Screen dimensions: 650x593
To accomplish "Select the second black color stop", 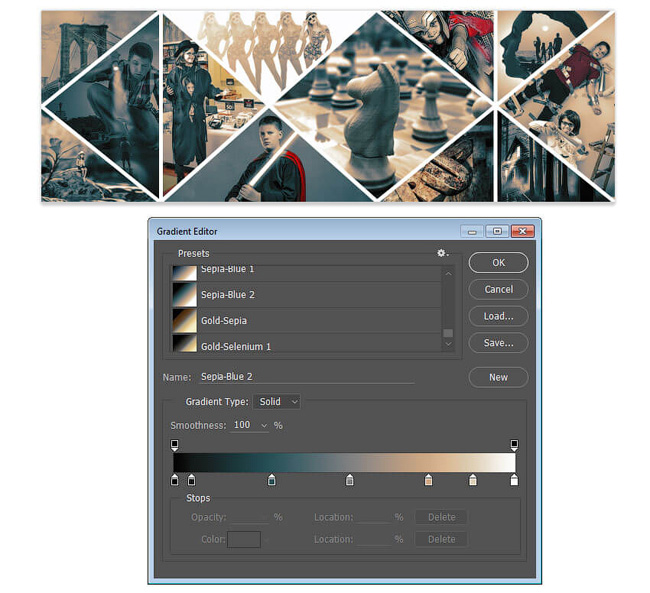I will [191, 479].
